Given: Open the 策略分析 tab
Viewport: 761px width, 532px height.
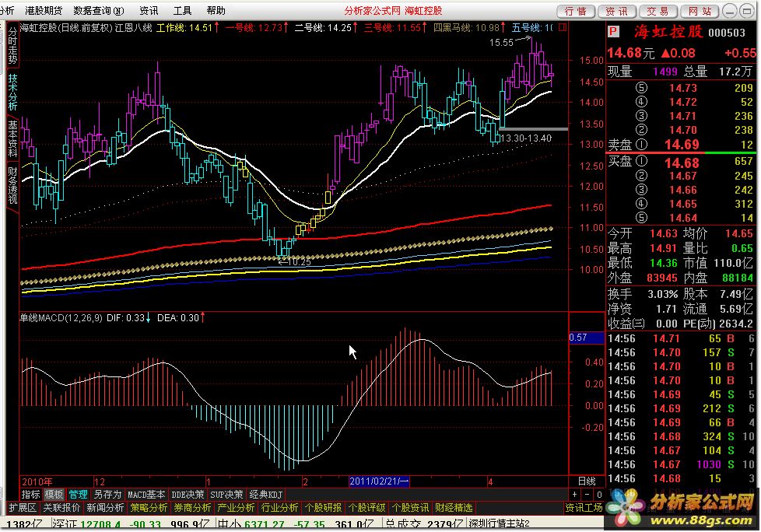Looking at the screenshot, I should point(149,507).
